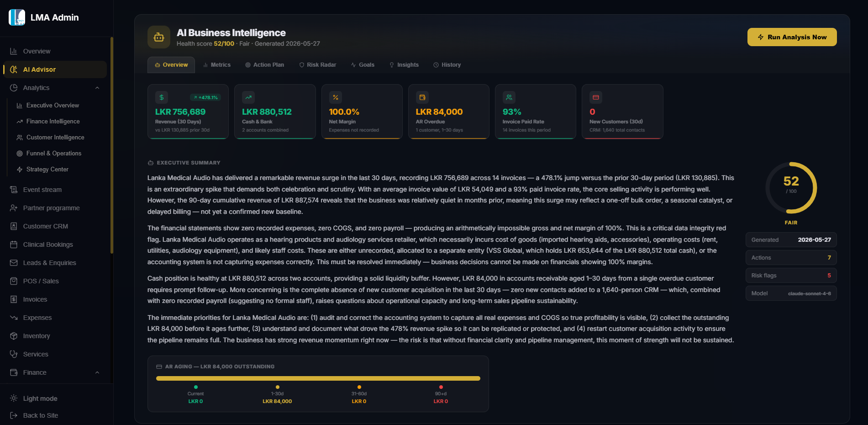Screen dimensions: 868x425
Task: Click the Customer CRM contact icon
Action: coord(14,226)
